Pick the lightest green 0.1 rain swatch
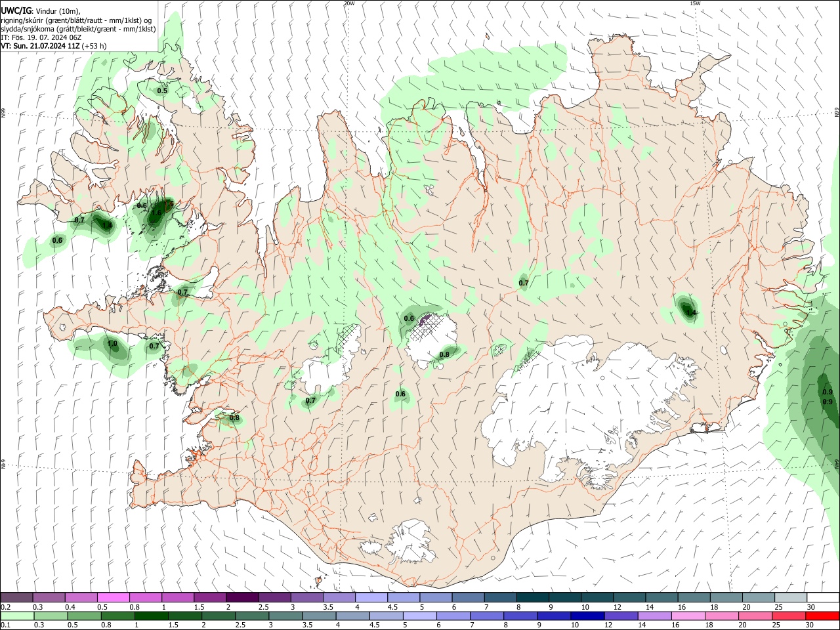This screenshot has width=840, height=630. (x=16, y=616)
